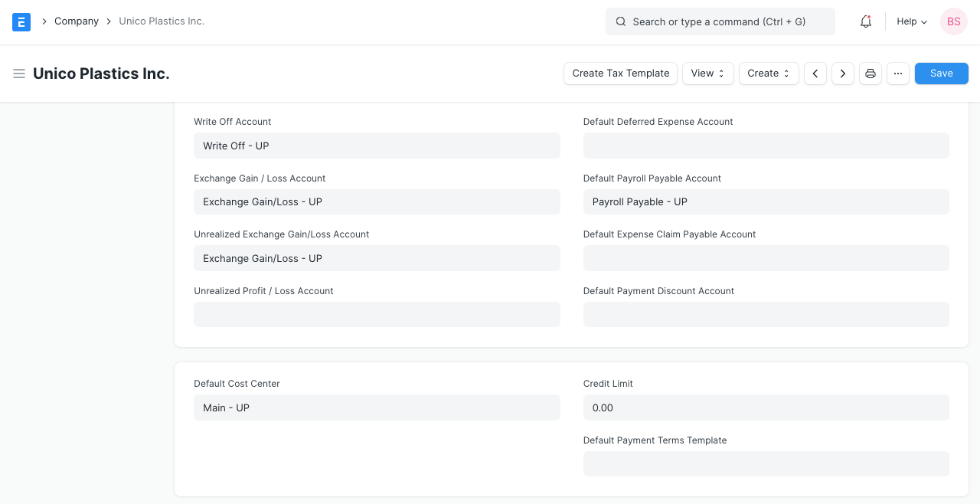The height and width of the screenshot is (504, 980).
Task: Open the Help dropdown menu
Action: (912, 21)
